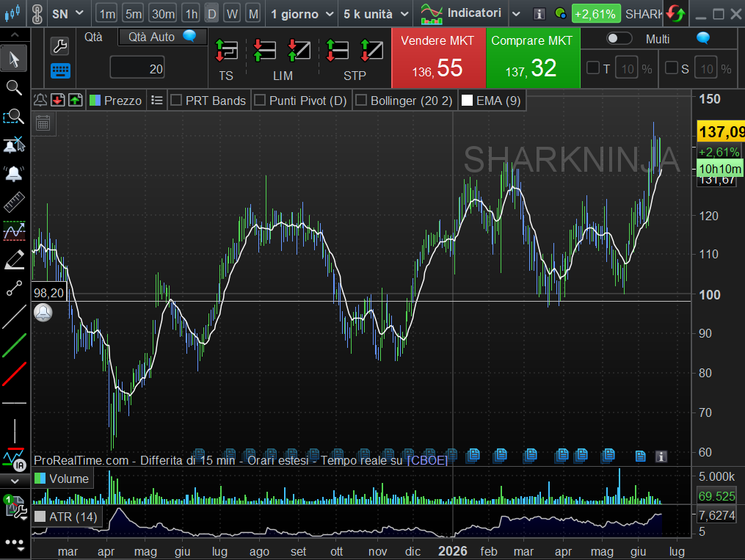Image resolution: width=745 pixels, height=560 pixels.
Task: Click the quantity input field showing 20
Action: [x=137, y=69]
